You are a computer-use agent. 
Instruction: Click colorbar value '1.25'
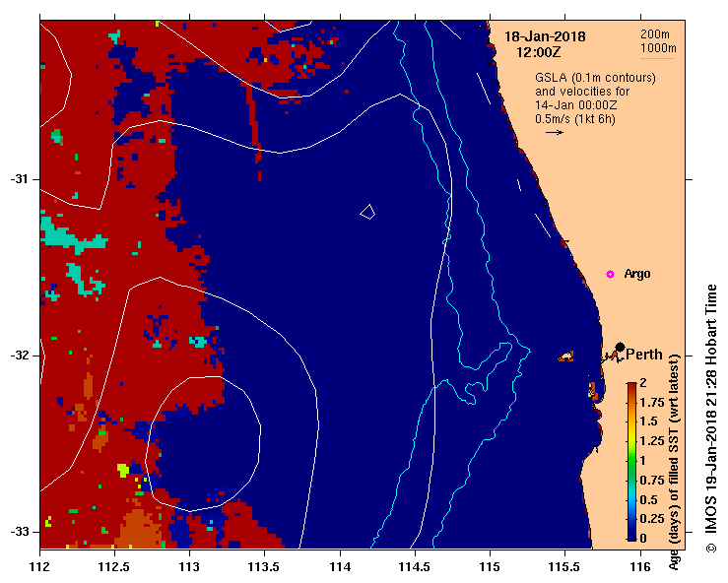coord(652,441)
